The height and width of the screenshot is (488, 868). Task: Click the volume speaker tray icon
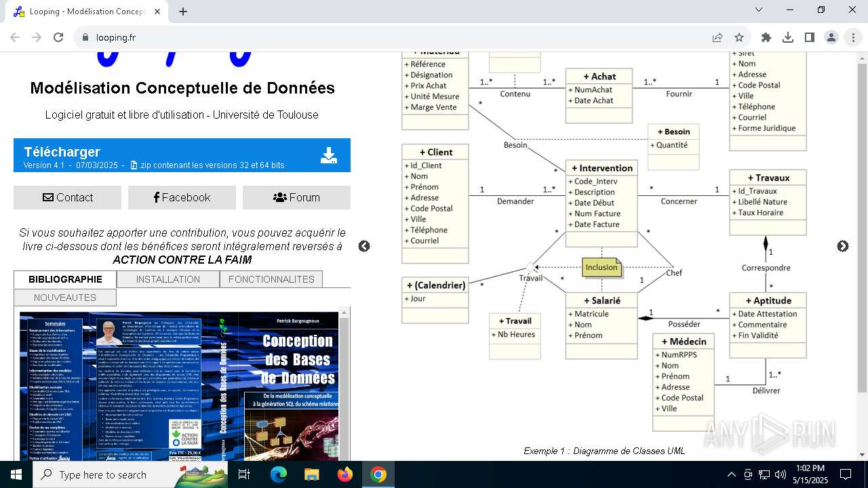[781, 474]
